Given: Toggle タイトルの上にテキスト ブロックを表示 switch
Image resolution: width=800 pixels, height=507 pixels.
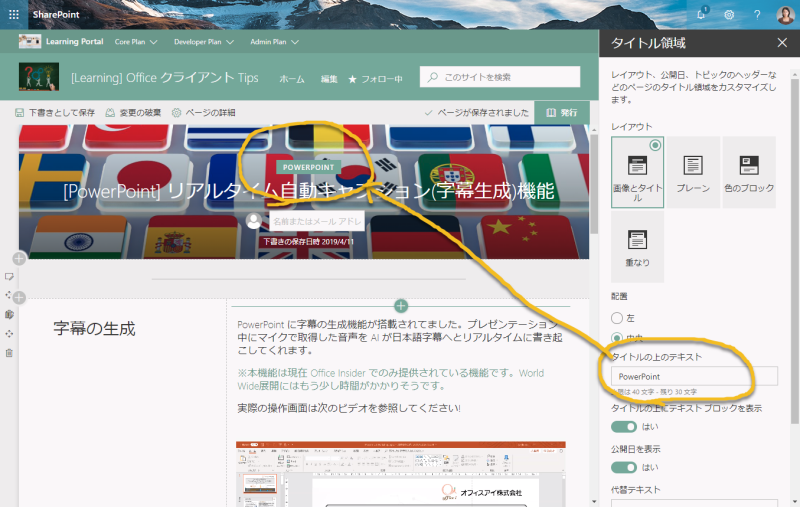Looking at the screenshot, I should (x=624, y=426).
